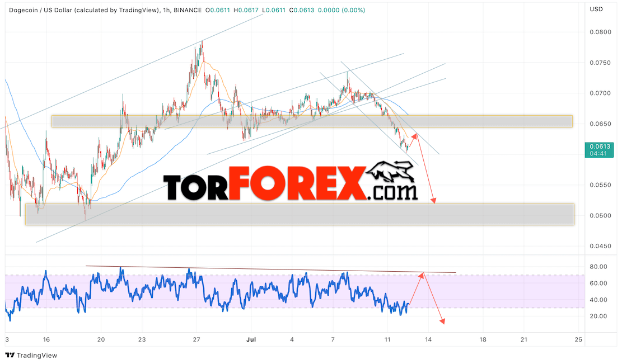Click the date label 11
This screenshot has height=364, width=622.
[387, 339]
